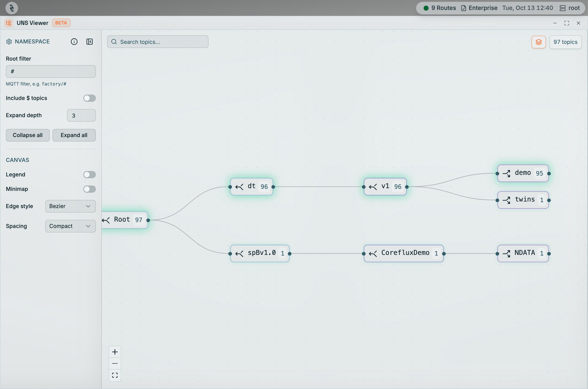The image size is (588, 389).
Task: Collapse the dt node
Action: [239, 187]
